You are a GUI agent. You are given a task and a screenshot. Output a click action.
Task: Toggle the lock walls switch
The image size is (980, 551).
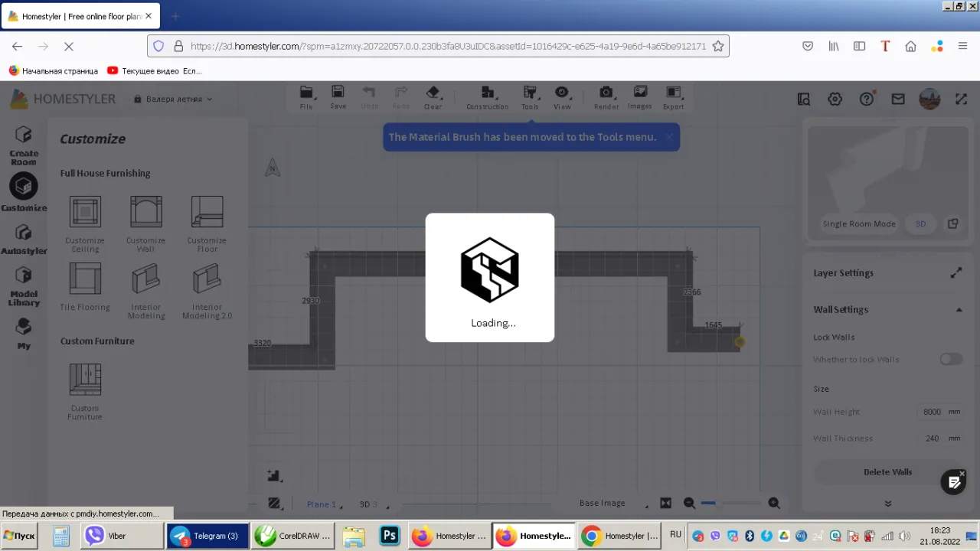tap(951, 359)
